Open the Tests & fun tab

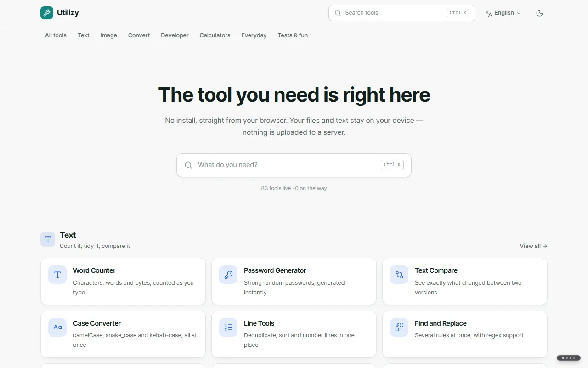293,35
